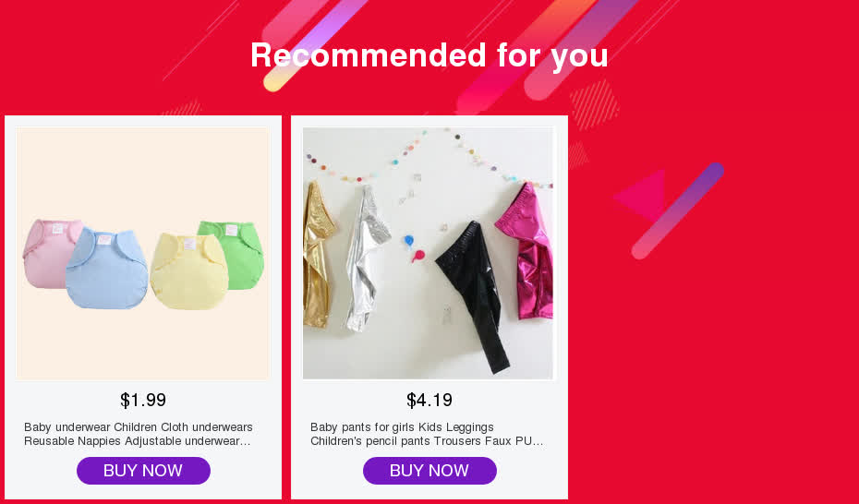Click the gold metallic leggings
Screen dimensions: 859x504
(x=319, y=255)
